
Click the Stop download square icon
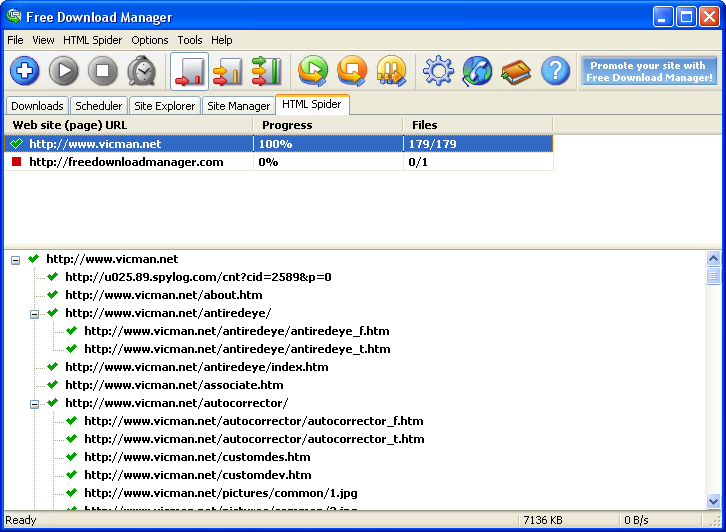102,71
